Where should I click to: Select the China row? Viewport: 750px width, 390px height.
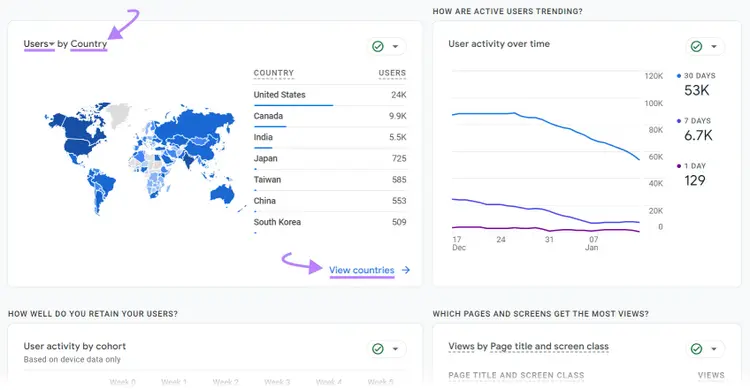point(330,201)
